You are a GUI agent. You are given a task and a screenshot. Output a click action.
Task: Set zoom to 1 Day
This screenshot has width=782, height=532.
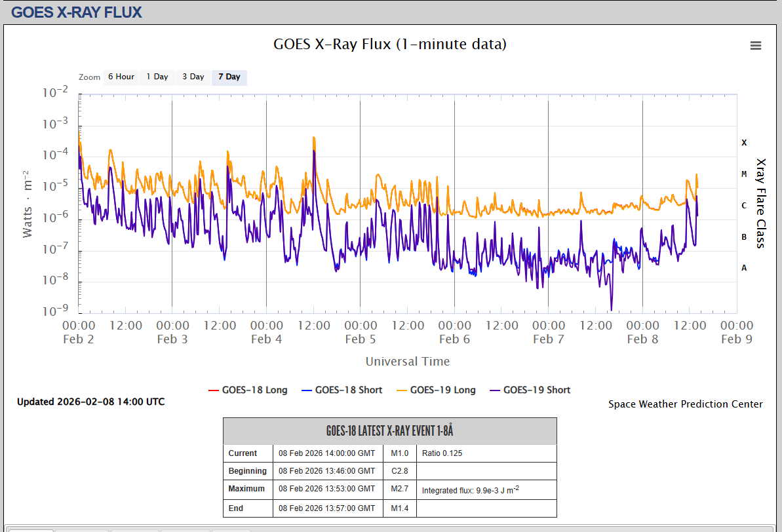tap(157, 77)
